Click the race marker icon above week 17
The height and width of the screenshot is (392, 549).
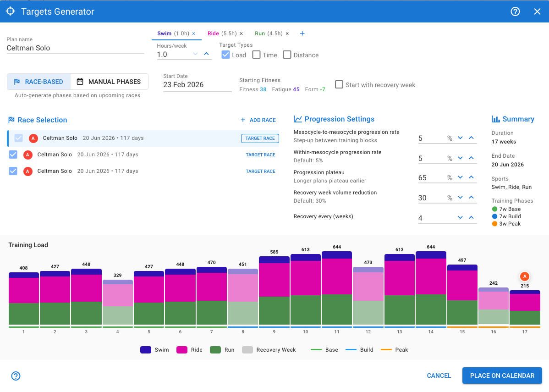[525, 276]
